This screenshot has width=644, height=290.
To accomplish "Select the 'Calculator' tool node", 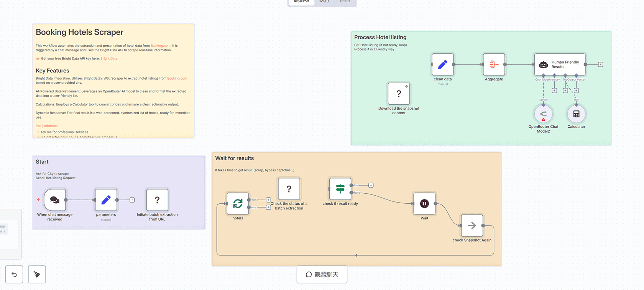I will coord(576,114).
